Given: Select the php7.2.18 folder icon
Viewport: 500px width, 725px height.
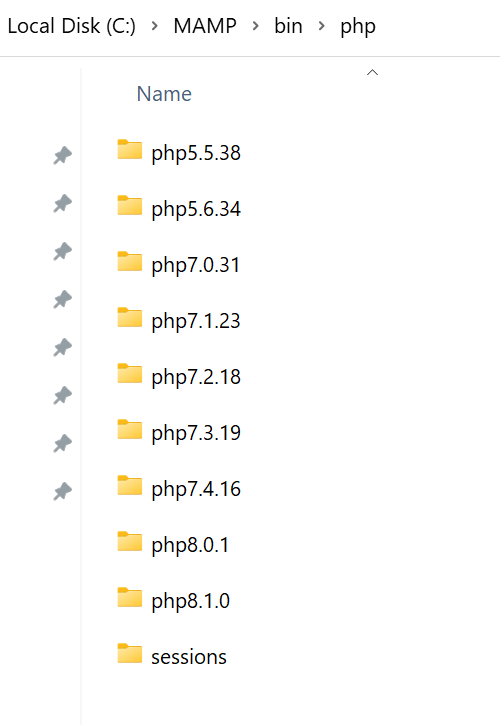Looking at the screenshot, I should [x=130, y=373].
